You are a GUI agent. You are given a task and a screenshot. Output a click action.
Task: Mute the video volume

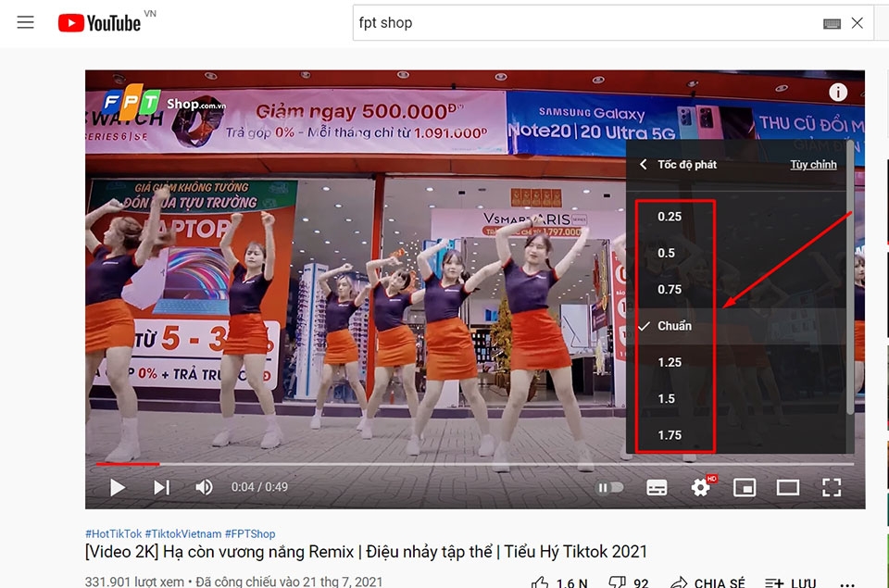coord(204,487)
